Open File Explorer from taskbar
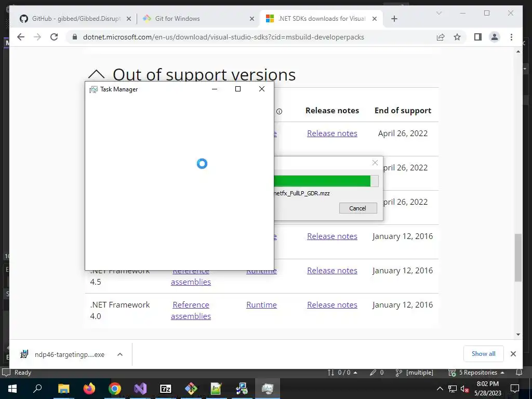The width and height of the screenshot is (532, 399). (x=63, y=389)
